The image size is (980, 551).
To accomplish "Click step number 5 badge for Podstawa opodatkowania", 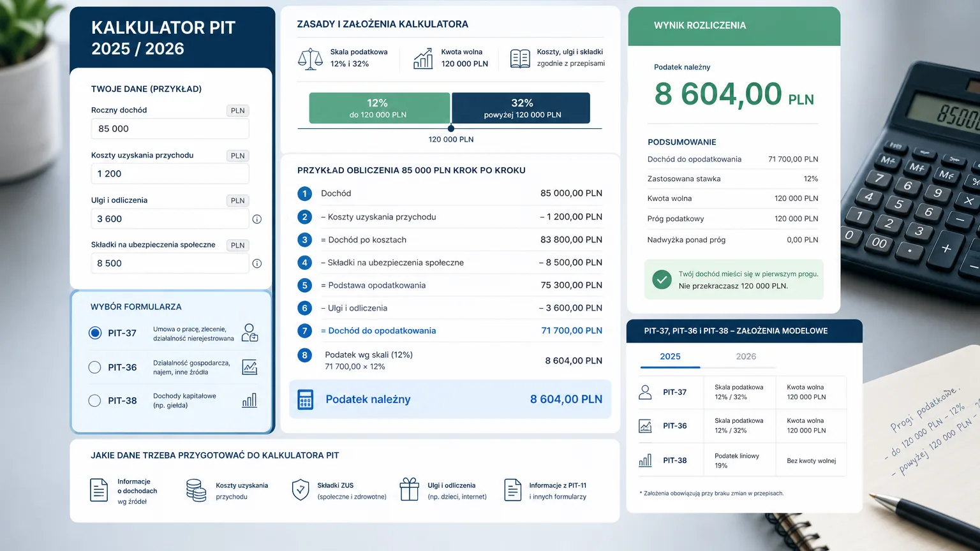I will pos(305,286).
